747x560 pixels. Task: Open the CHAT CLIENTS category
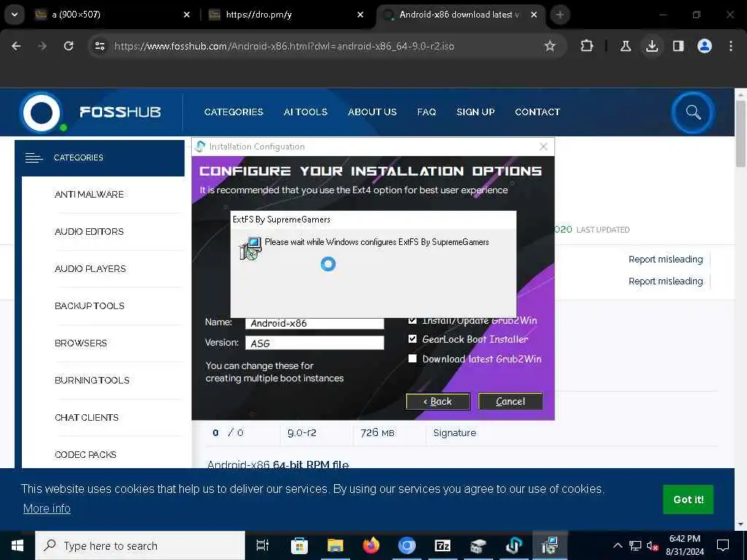click(87, 417)
